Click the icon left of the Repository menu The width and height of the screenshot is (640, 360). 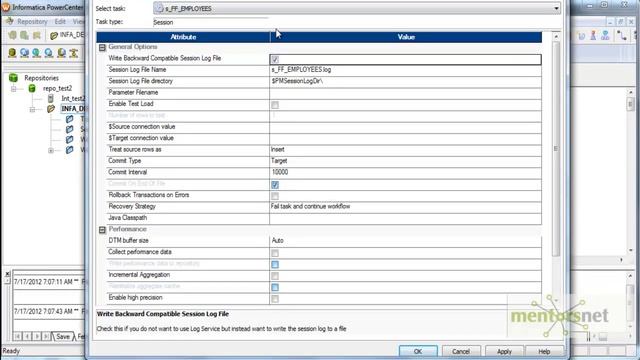tap(9, 21)
